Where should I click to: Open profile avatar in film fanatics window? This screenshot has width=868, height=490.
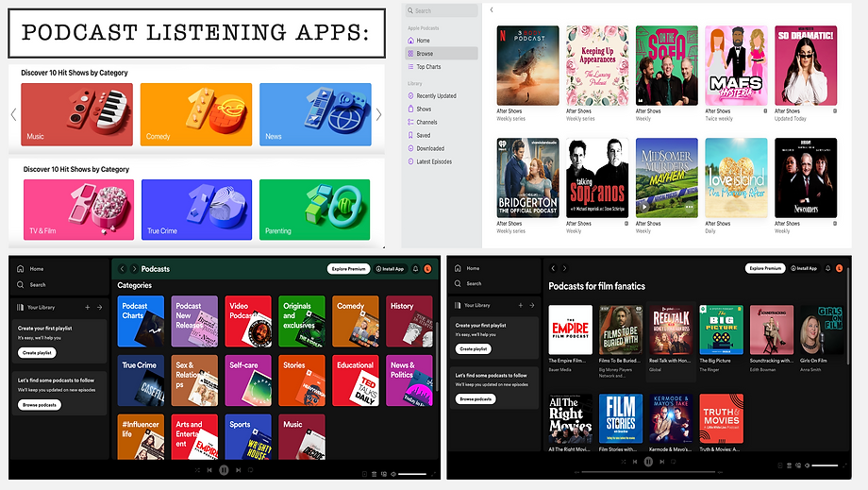click(839, 268)
